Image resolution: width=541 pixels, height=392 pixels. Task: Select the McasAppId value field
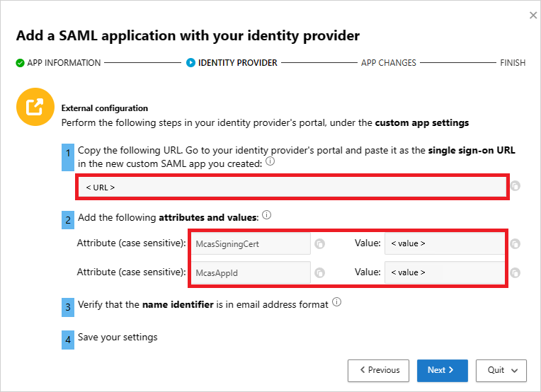click(x=445, y=272)
